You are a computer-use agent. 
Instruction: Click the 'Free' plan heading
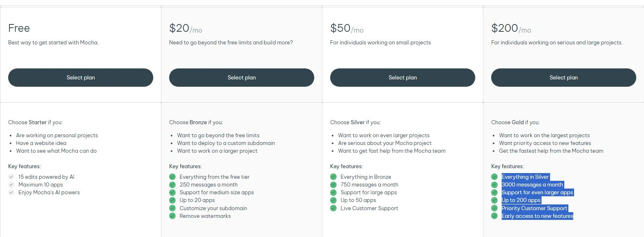(x=19, y=28)
